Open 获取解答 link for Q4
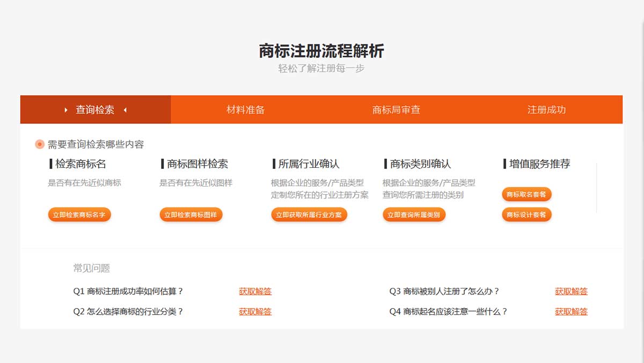 point(571,312)
